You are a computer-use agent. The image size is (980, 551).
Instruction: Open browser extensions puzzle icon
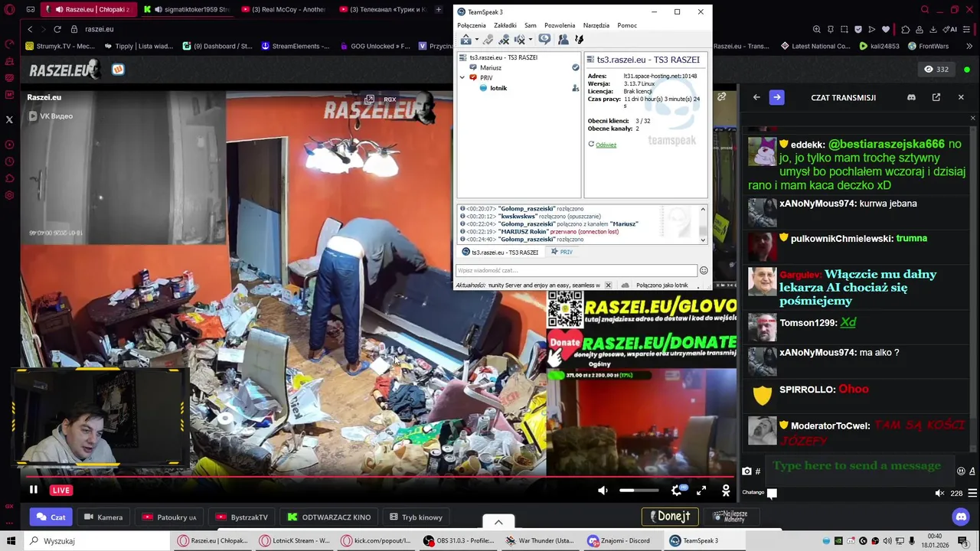click(x=906, y=29)
